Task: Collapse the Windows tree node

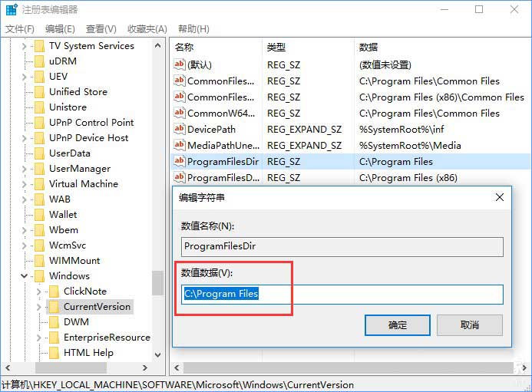Action: tap(25, 276)
